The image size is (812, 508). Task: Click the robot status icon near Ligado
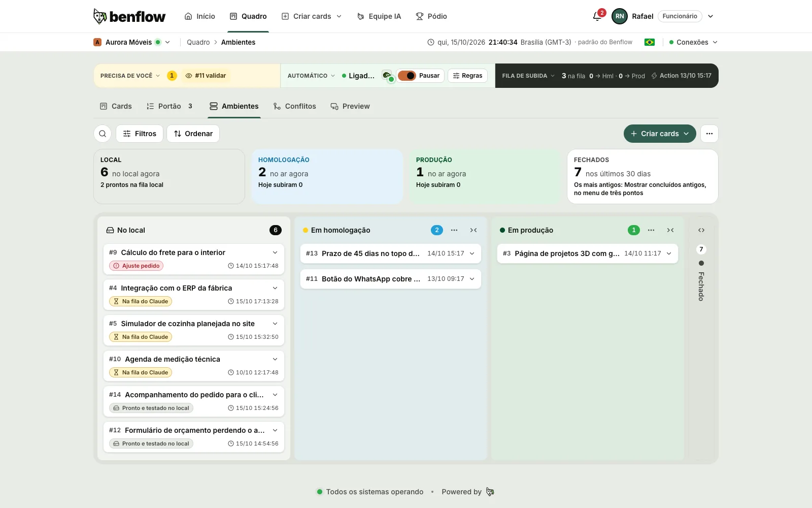coord(388,76)
